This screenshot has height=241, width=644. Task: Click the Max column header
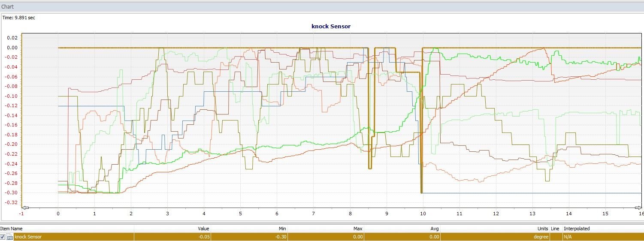tap(358, 229)
